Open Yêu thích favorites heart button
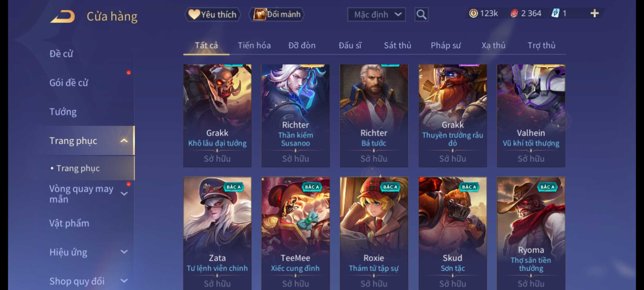The height and width of the screenshot is (290, 644). (213, 15)
